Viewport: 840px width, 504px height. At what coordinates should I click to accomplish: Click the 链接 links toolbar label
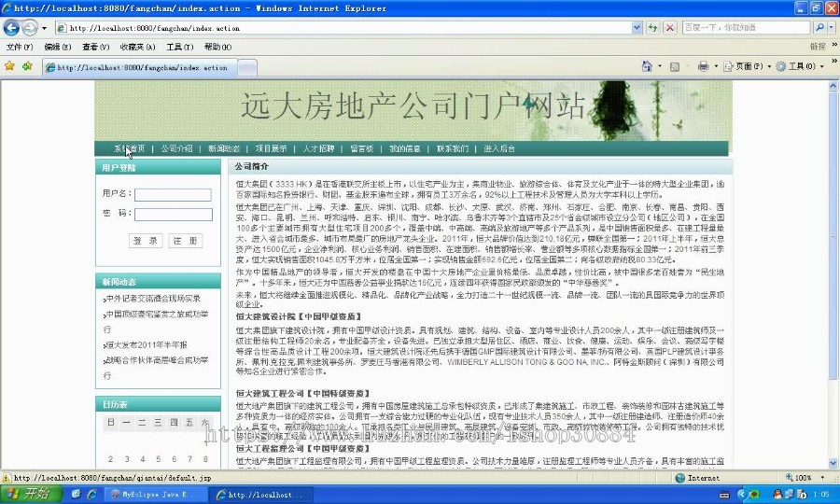818,47
